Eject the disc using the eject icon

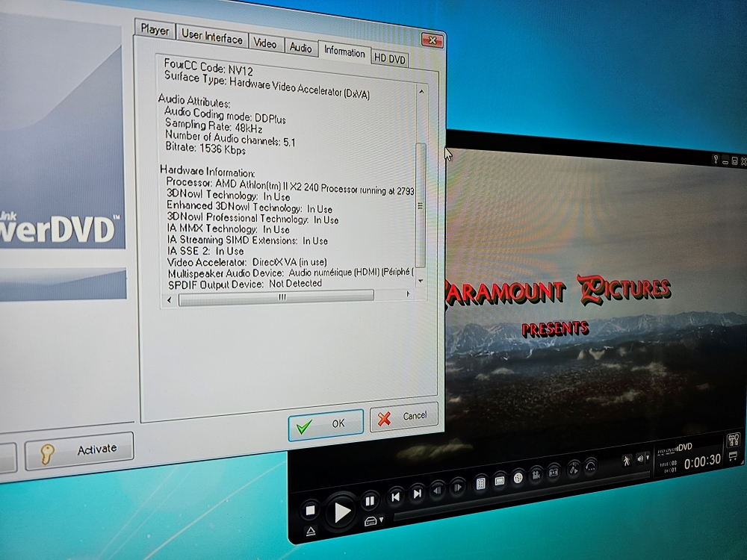[311, 530]
